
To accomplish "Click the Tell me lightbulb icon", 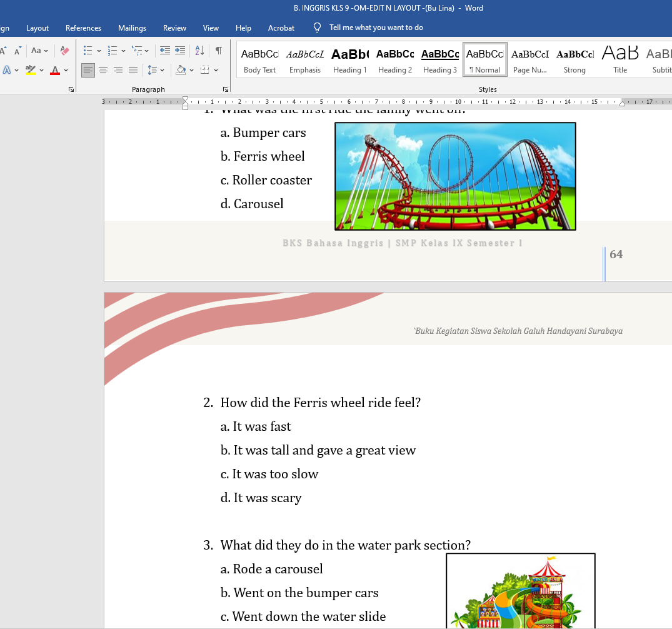I will click(317, 28).
